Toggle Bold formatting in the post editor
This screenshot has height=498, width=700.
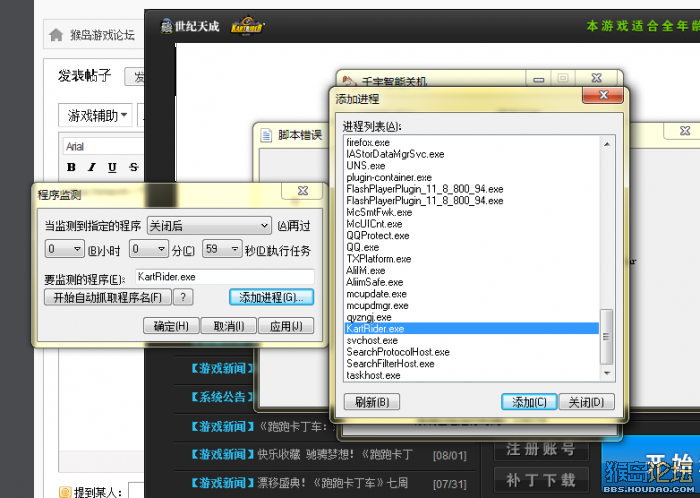point(71,167)
